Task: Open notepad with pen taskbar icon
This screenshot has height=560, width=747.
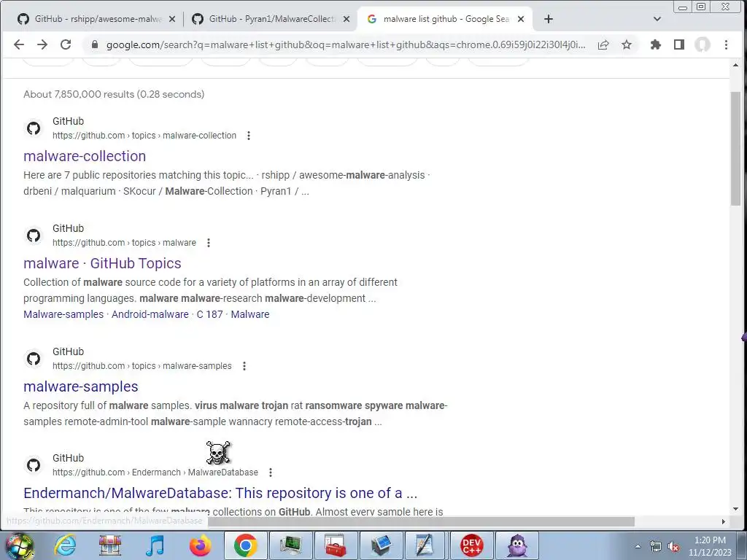Action: click(424, 545)
